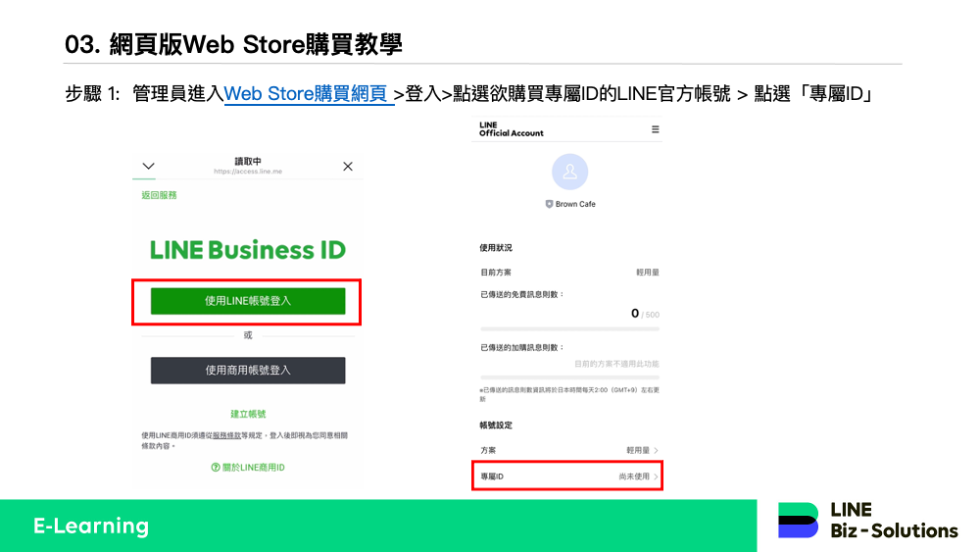
Task: Click the access.line.me URL text
Action: [x=247, y=171]
